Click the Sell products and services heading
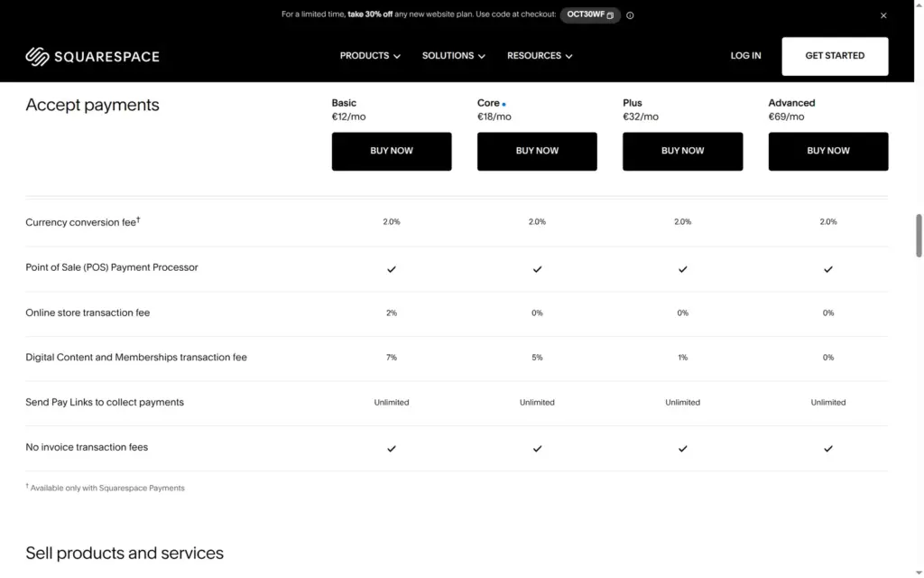924x578 pixels. point(125,553)
